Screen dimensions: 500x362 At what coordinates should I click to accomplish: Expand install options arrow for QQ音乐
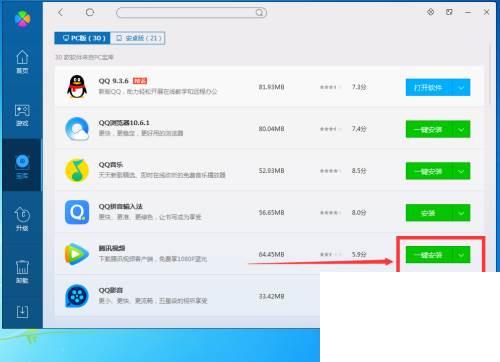click(461, 171)
